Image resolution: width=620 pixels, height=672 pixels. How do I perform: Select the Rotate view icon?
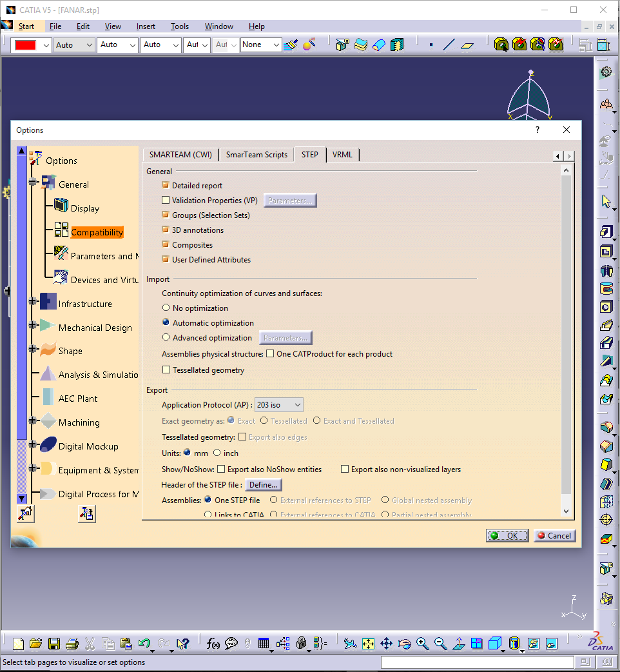[404, 643]
